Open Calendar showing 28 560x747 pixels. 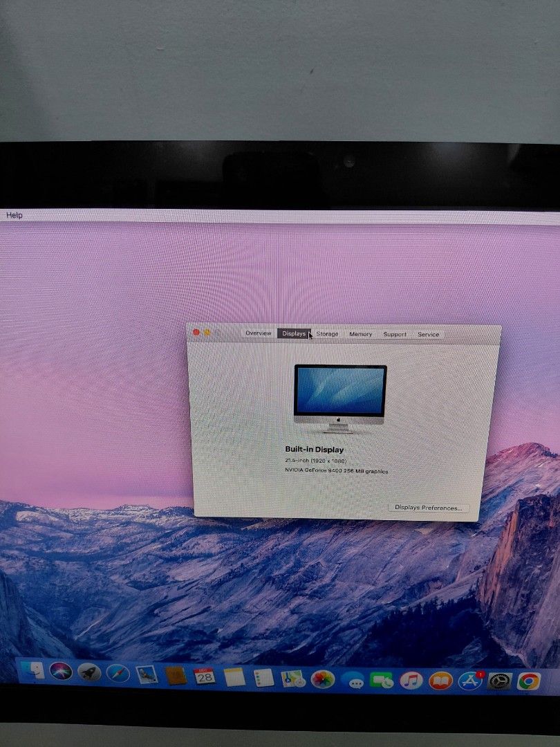point(204,676)
